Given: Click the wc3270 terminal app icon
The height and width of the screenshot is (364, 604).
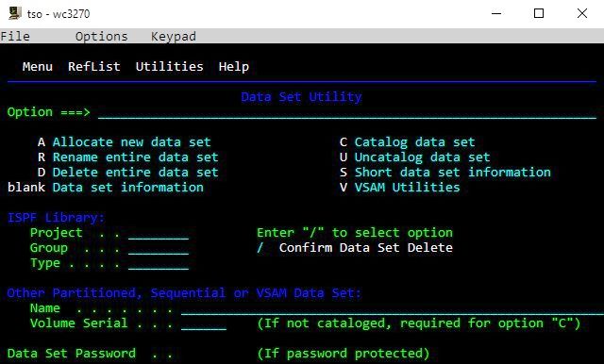Looking at the screenshot, I should [15, 13].
